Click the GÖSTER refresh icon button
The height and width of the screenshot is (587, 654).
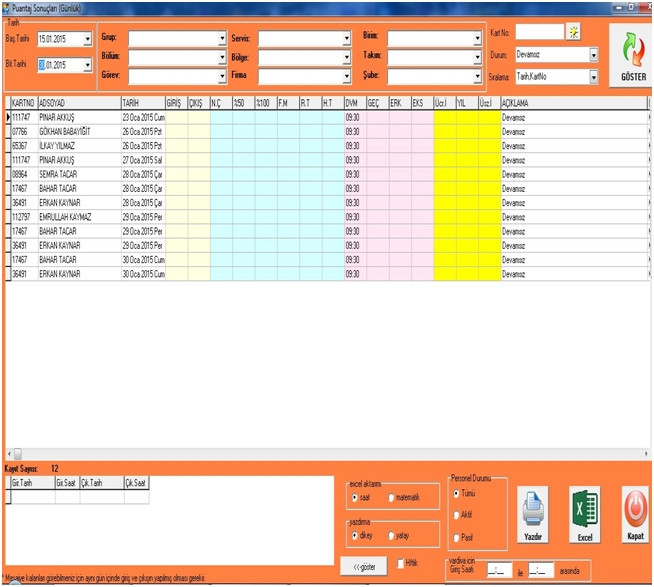632,56
